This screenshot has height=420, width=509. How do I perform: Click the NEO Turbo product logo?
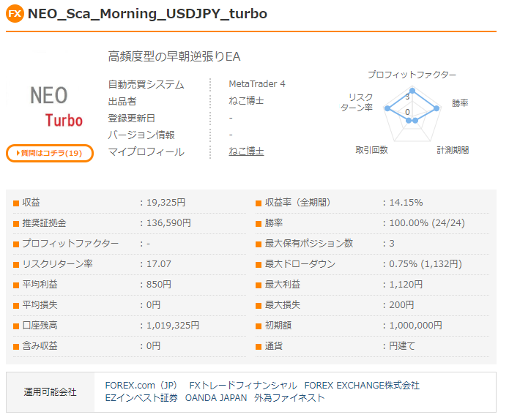coord(50,106)
